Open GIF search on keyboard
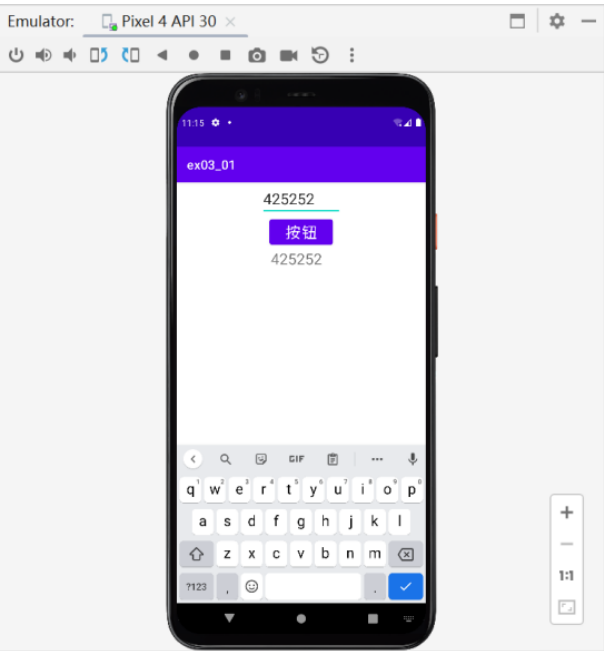604x651 pixels. click(x=296, y=459)
